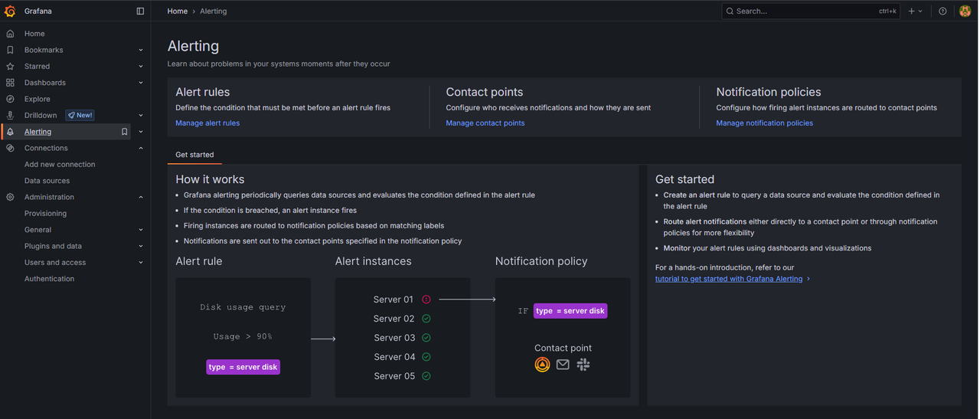Image resolution: width=980 pixels, height=419 pixels.
Task: Click the help question mark icon
Action: pos(942,11)
